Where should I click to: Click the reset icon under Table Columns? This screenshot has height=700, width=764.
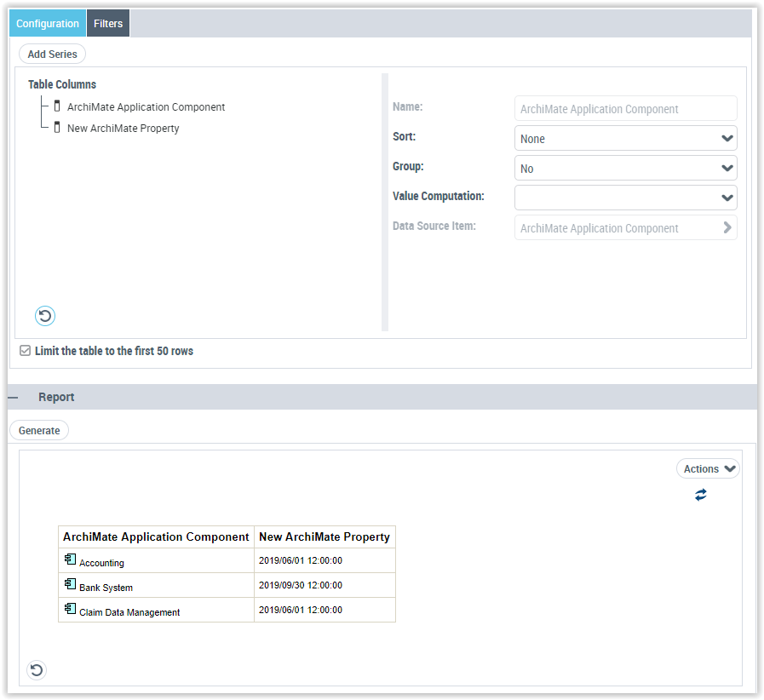pyautogui.click(x=45, y=317)
